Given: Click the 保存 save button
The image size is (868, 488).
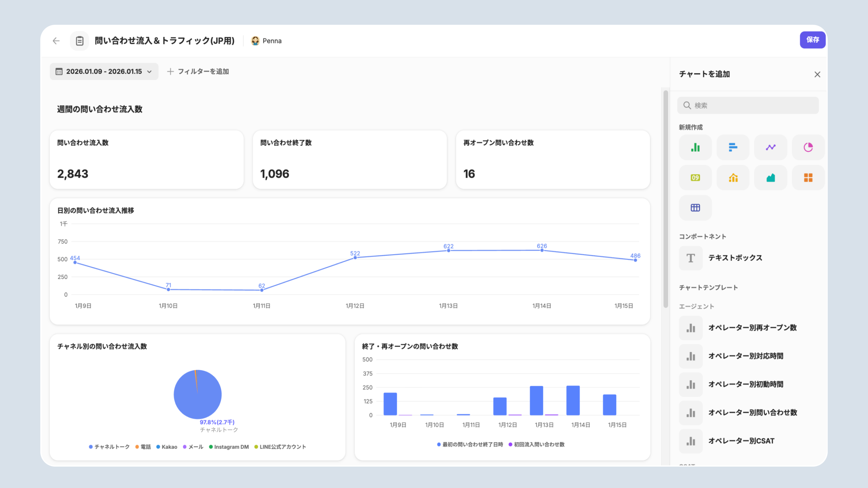Looking at the screenshot, I should tap(813, 40).
